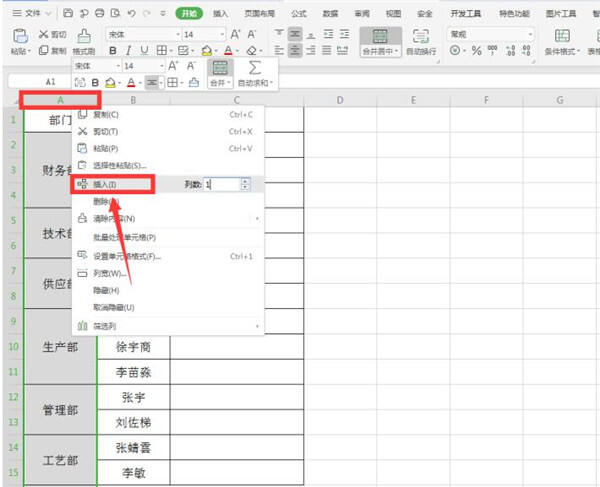600x487 pixels.
Task: Click ribbon fill color bucket swatch
Action: coord(207,50)
